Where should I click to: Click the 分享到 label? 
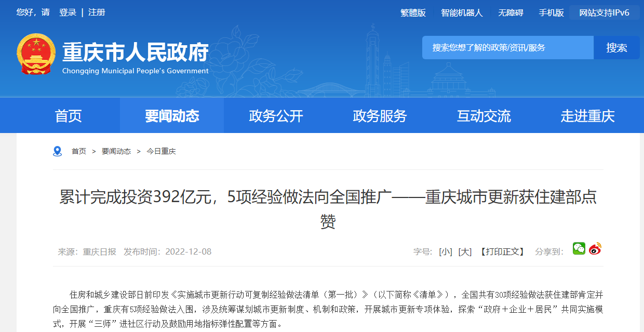tap(549, 252)
